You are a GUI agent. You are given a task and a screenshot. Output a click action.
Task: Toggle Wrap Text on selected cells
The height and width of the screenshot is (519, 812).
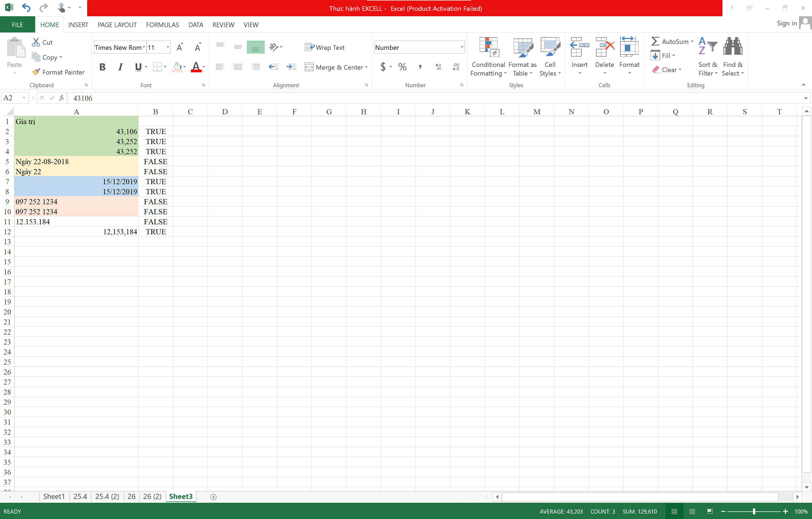[325, 47]
